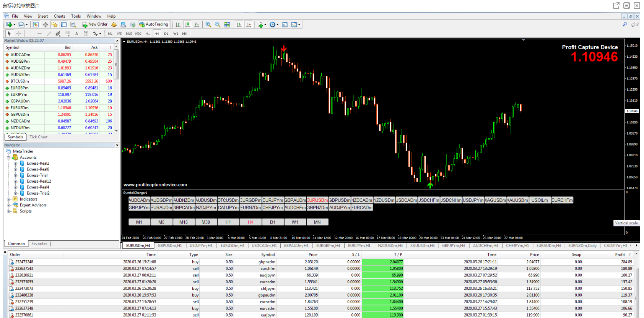Expand the Exness-Real2 account node

coord(16,164)
